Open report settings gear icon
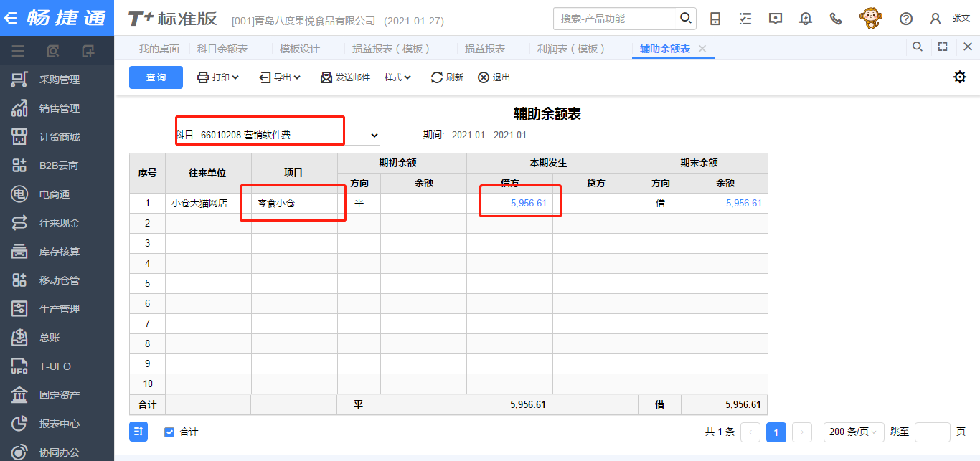Image resolution: width=980 pixels, height=461 pixels. tap(960, 77)
